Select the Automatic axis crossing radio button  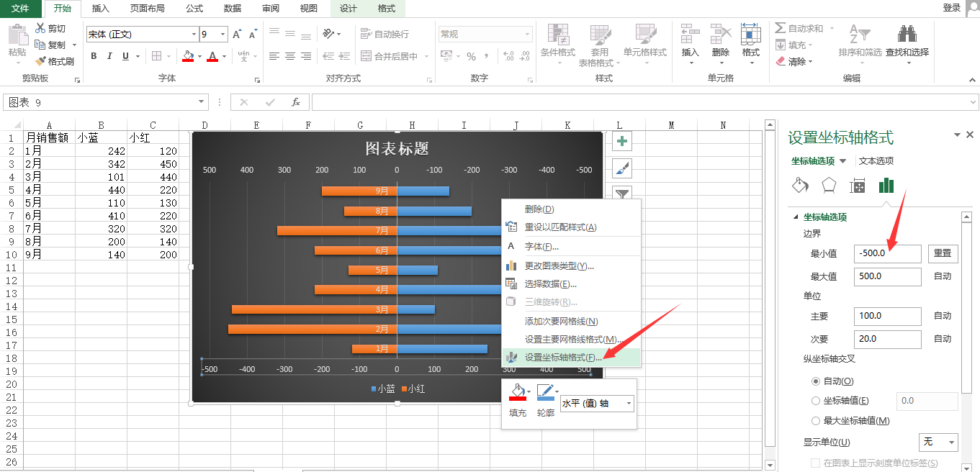pyautogui.click(x=816, y=381)
